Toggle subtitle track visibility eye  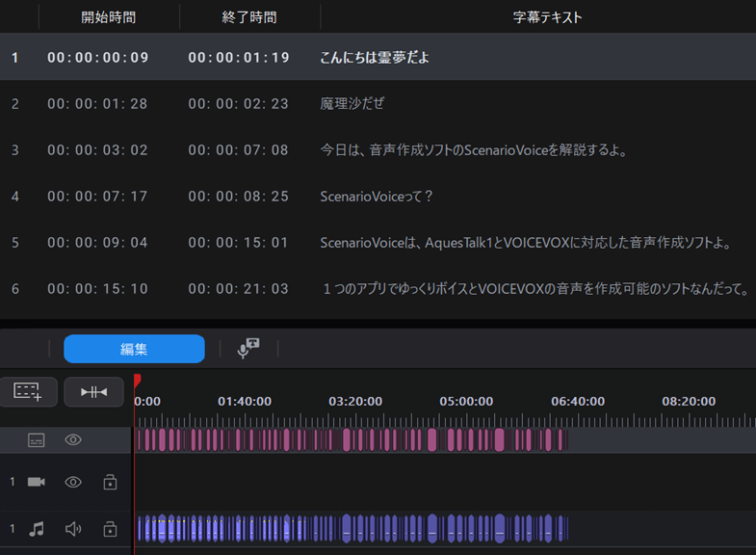point(73,439)
